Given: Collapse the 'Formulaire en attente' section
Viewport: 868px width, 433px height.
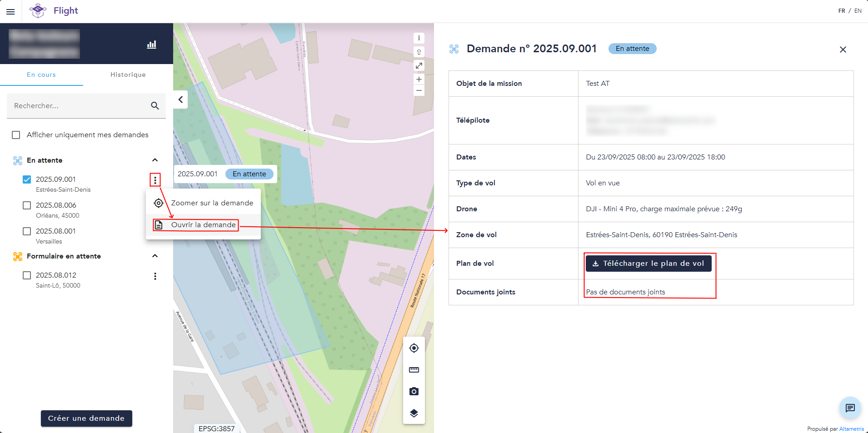Looking at the screenshot, I should coord(155,256).
